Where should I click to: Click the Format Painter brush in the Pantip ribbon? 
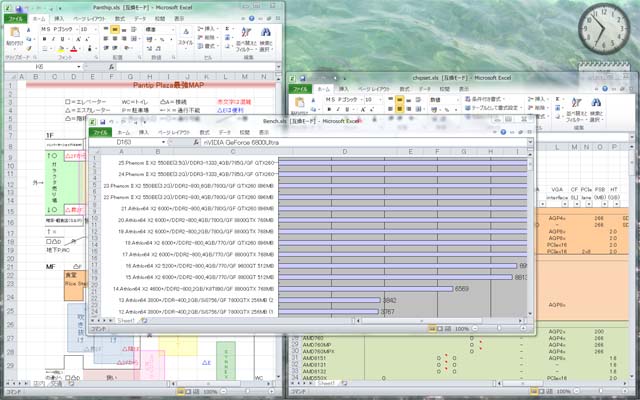[x=29, y=49]
